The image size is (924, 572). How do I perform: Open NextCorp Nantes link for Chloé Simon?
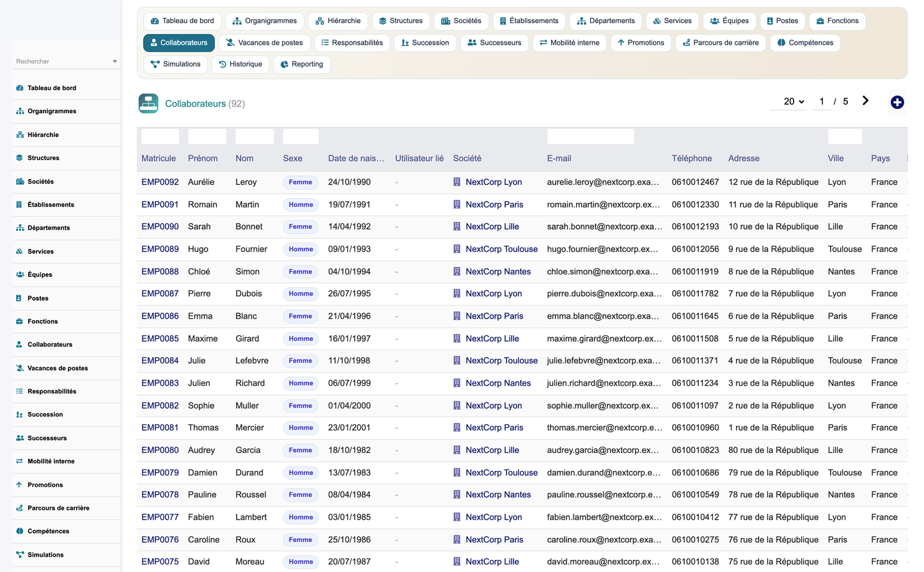[x=498, y=271]
